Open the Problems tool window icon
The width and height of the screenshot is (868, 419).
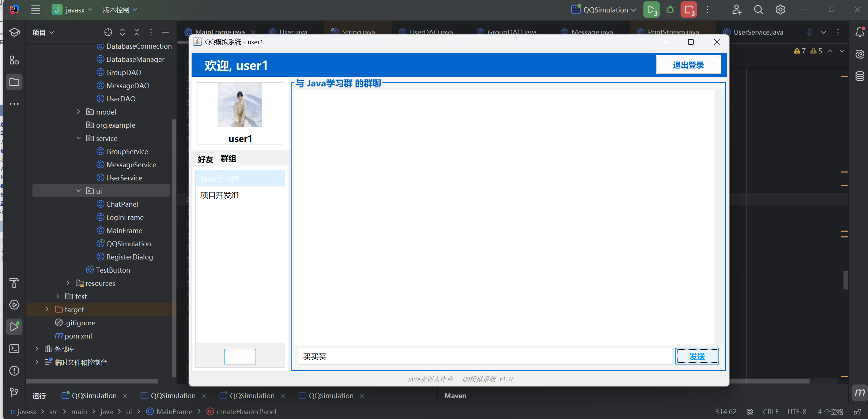pos(14,371)
